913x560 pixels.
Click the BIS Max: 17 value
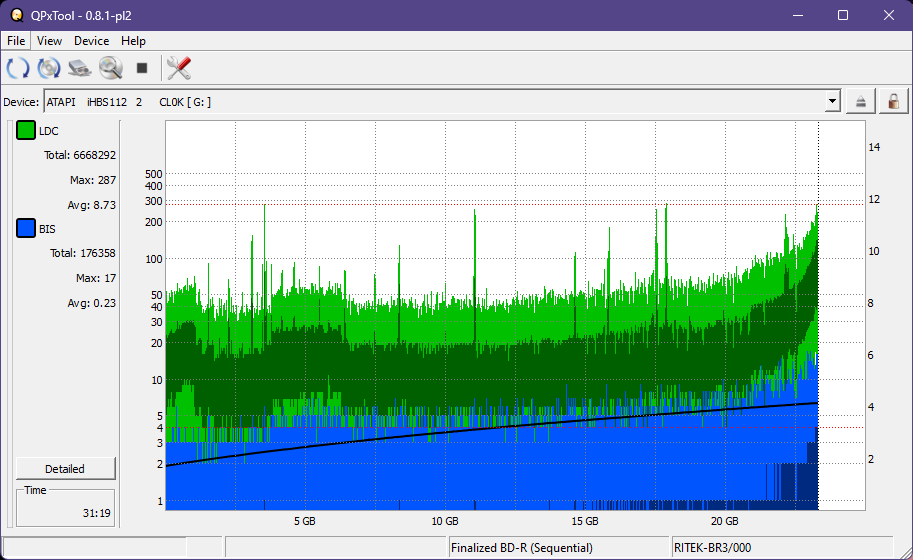click(95, 278)
